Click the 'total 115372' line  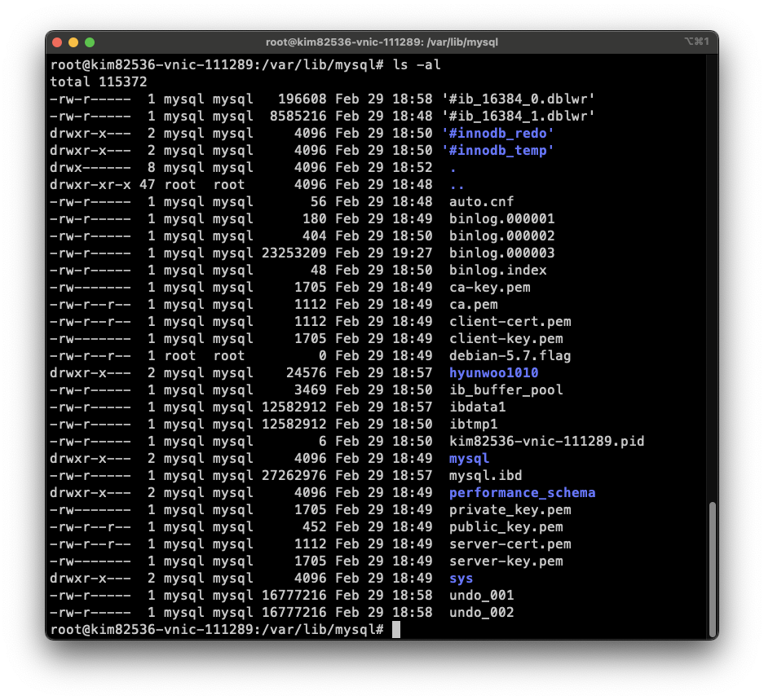pyautogui.click(x=99, y=81)
